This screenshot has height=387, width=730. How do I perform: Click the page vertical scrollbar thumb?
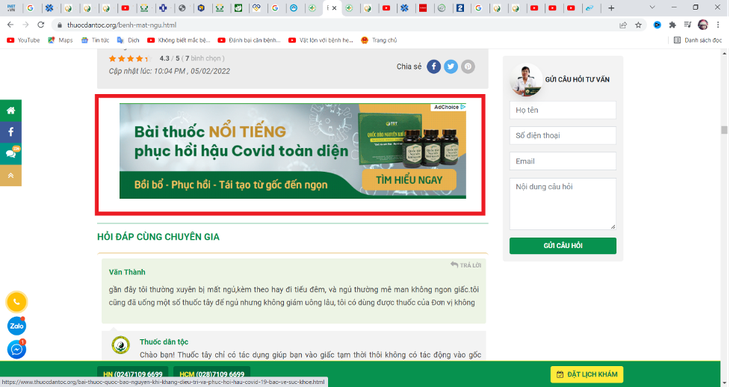click(x=724, y=129)
